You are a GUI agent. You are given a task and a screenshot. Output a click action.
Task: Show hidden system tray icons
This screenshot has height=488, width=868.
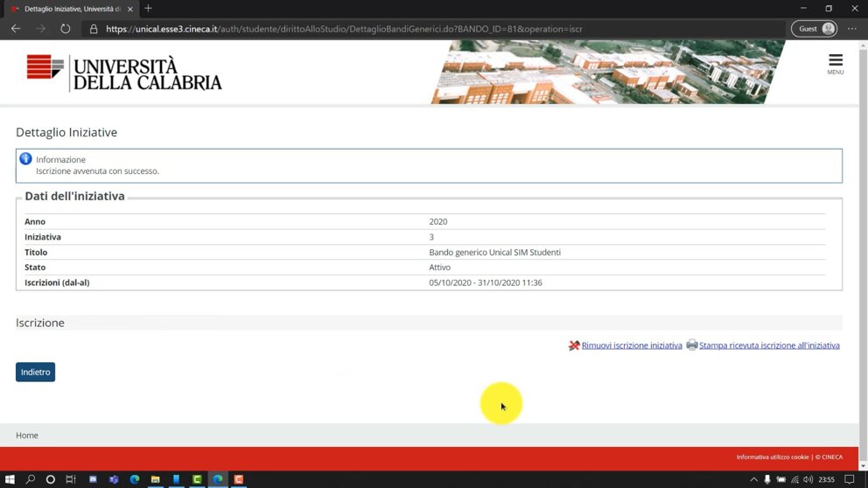pos(753,479)
